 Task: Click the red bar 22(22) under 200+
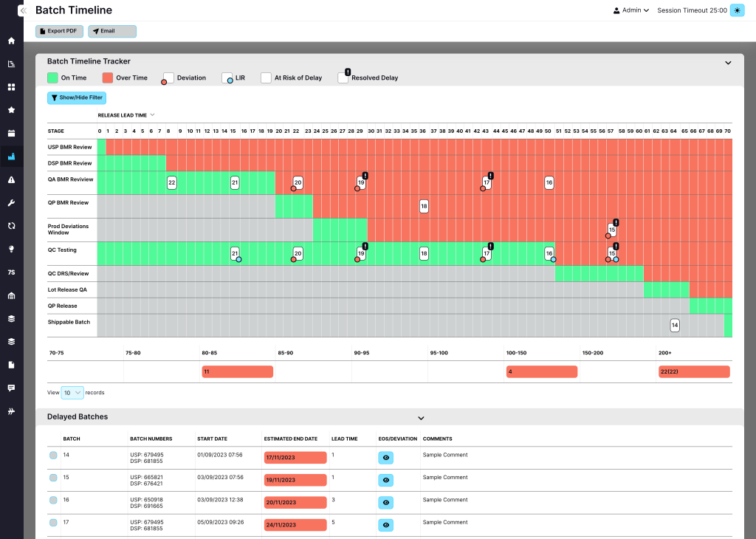point(694,371)
